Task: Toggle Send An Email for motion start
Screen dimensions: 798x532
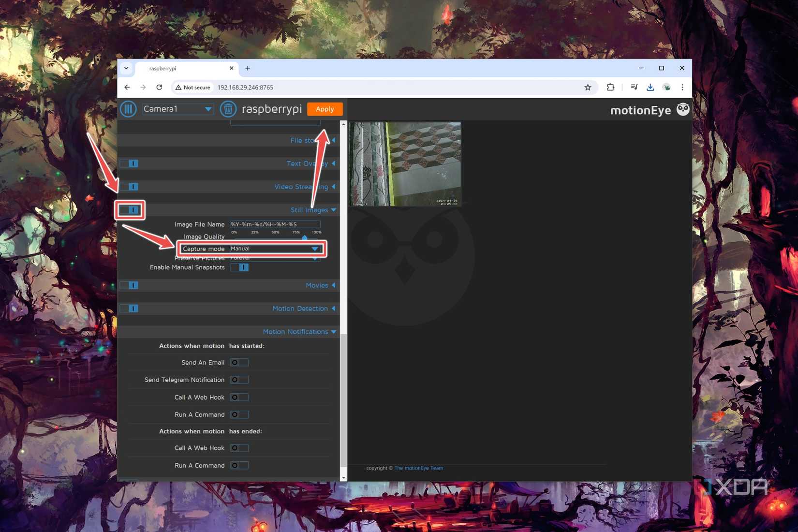Action: (239, 362)
